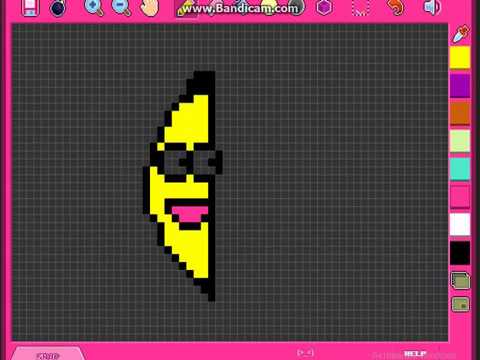Click the purple hexagon tool icon

pos(324,7)
